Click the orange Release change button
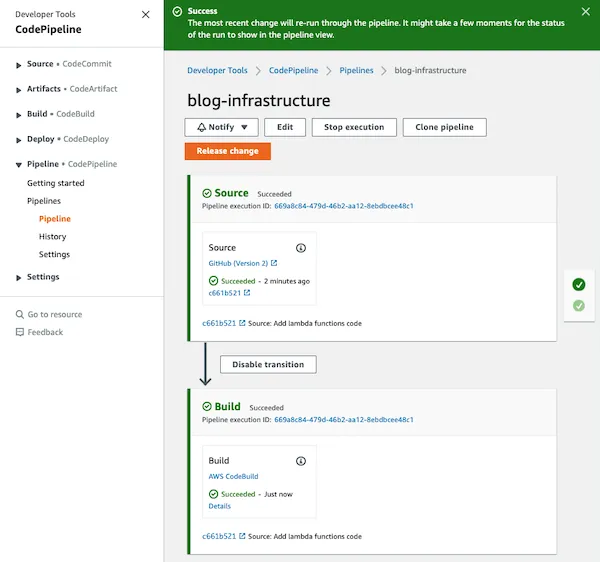 (x=228, y=151)
